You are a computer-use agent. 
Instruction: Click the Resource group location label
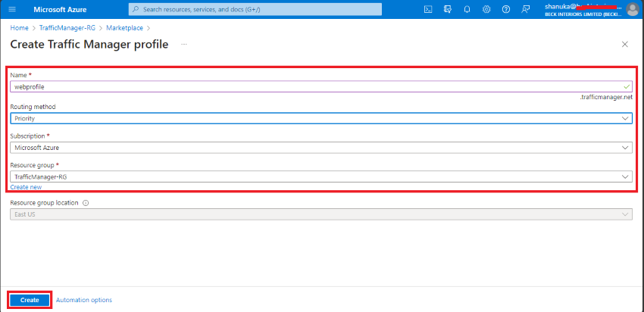point(45,203)
